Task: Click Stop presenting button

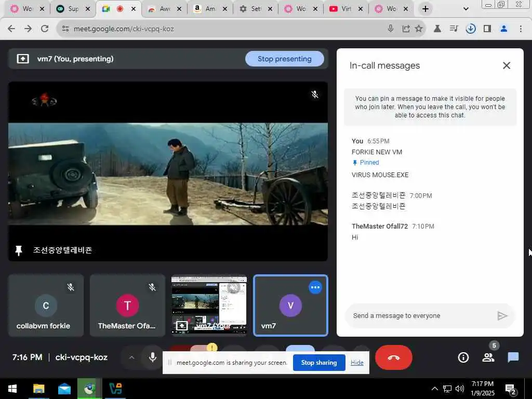Action: (x=284, y=59)
